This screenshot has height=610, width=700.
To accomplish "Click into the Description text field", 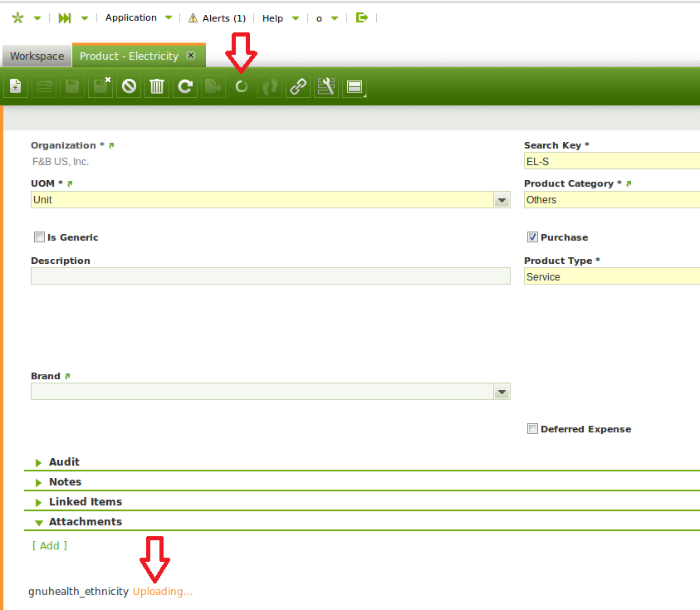I will 270,276.
